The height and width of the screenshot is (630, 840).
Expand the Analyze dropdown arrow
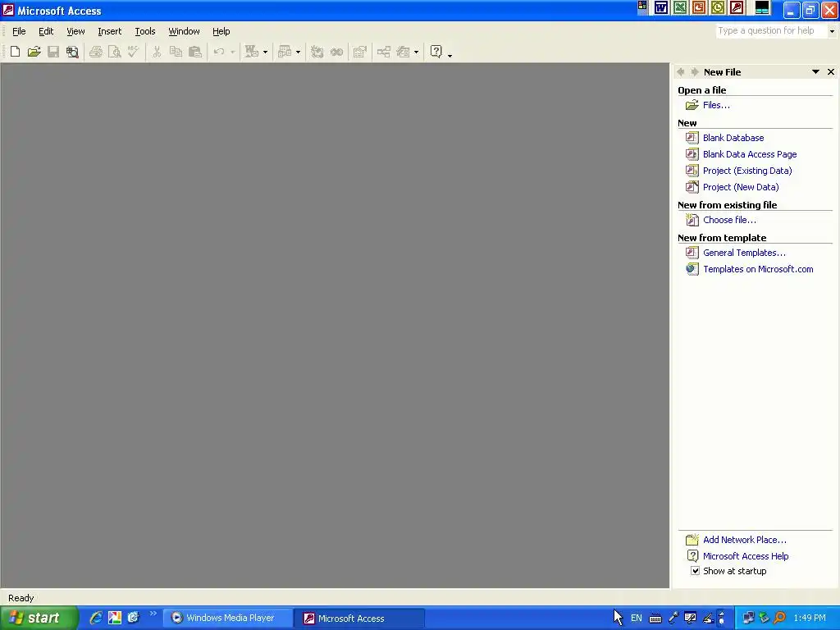point(298,52)
